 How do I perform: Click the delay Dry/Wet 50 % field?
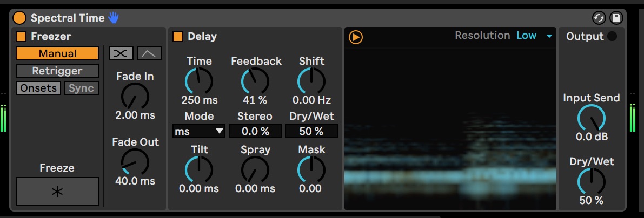pyautogui.click(x=311, y=131)
